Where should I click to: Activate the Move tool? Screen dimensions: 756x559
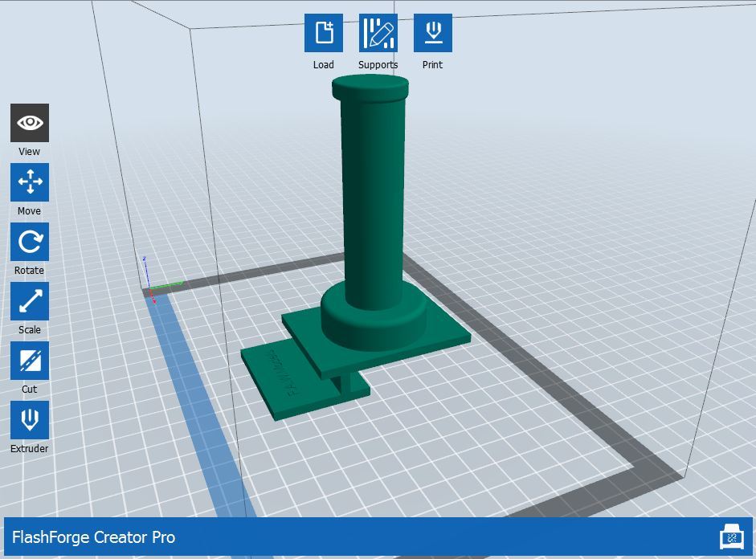[30, 182]
